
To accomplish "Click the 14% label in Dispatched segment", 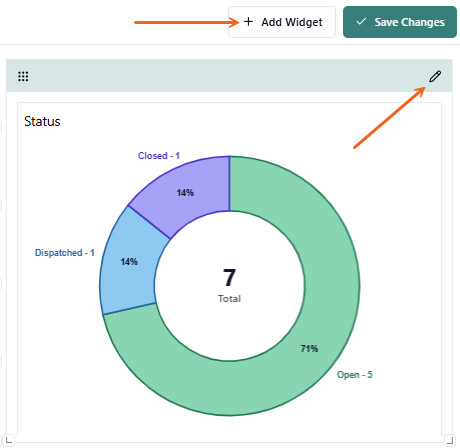I will pyautogui.click(x=129, y=262).
